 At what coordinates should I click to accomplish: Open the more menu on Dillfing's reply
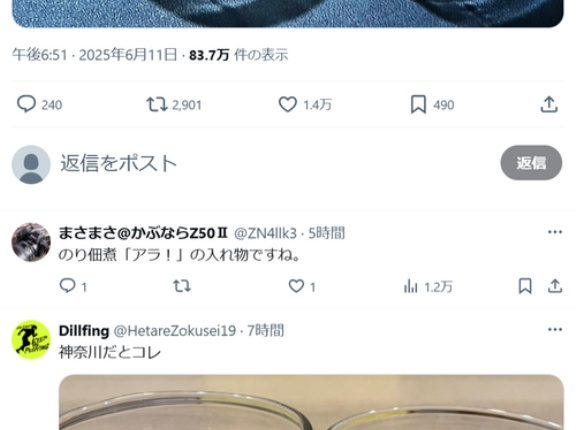pyautogui.click(x=555, y=329)
